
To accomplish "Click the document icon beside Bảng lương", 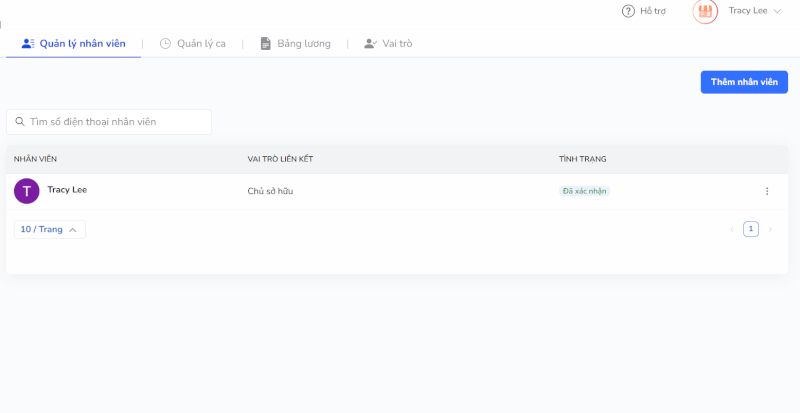I will (x=265, y=43).
